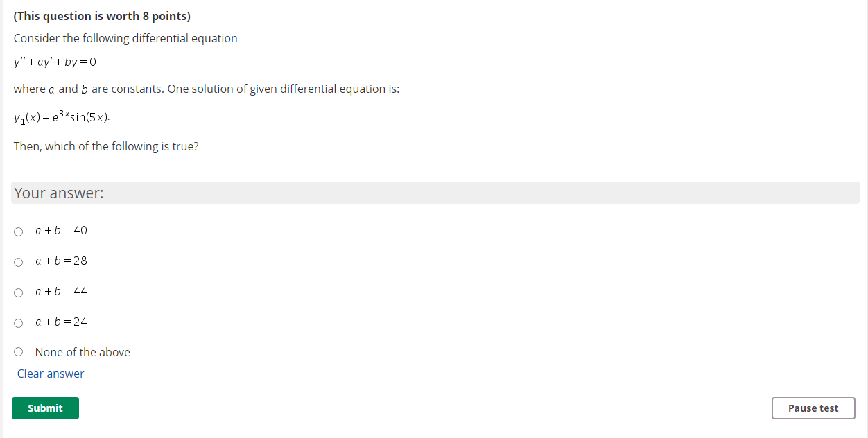Click the answer label a + b = 28

(x=60, y=261)
